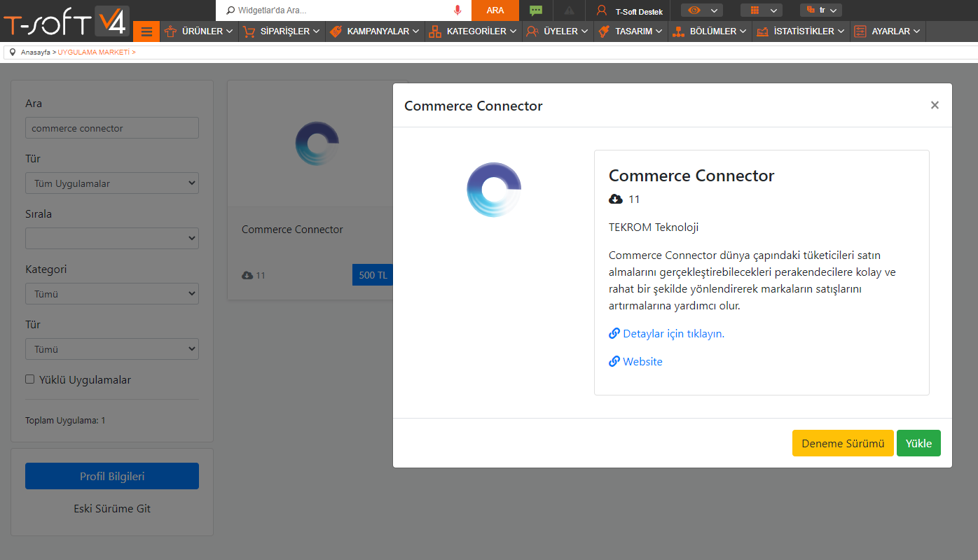
Task: Click the TEKROM Teknoloji developer name
Action: tap(654, 227)
